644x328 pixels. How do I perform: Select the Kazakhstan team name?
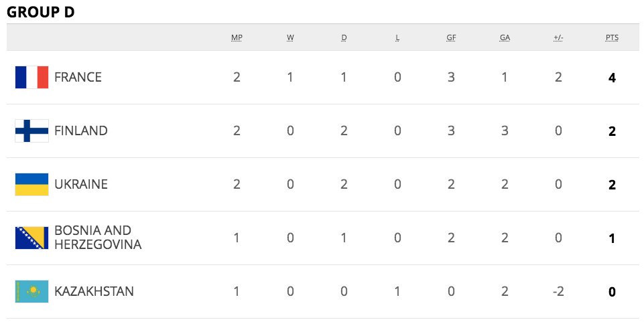pyautogui.click(x=94, y=292)
